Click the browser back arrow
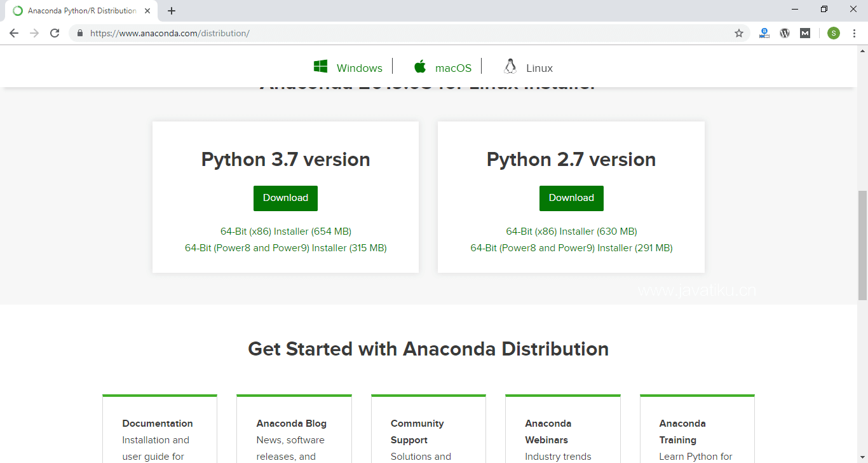The width and height of the screenshot is (868, 463). [x=14, y=33]
